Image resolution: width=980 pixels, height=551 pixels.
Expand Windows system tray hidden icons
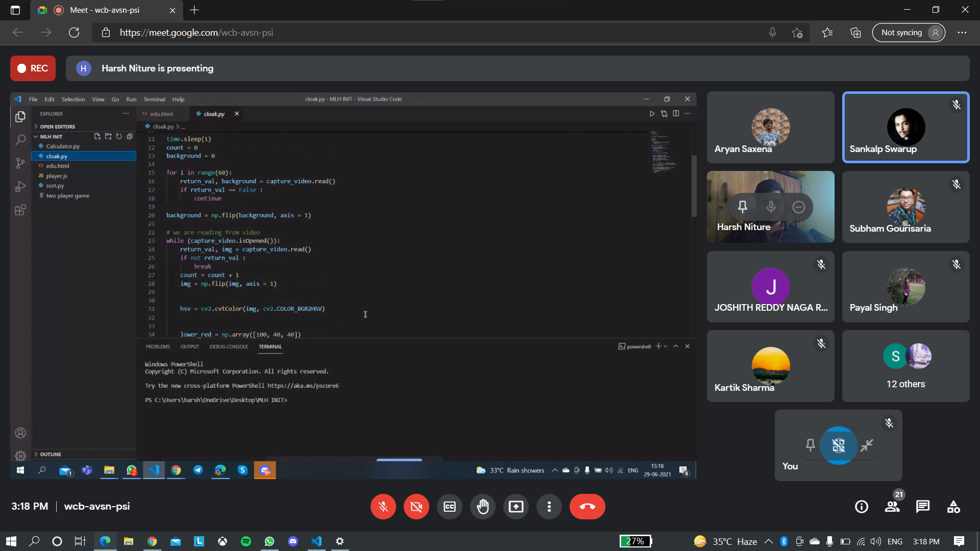tap(768, 541)
